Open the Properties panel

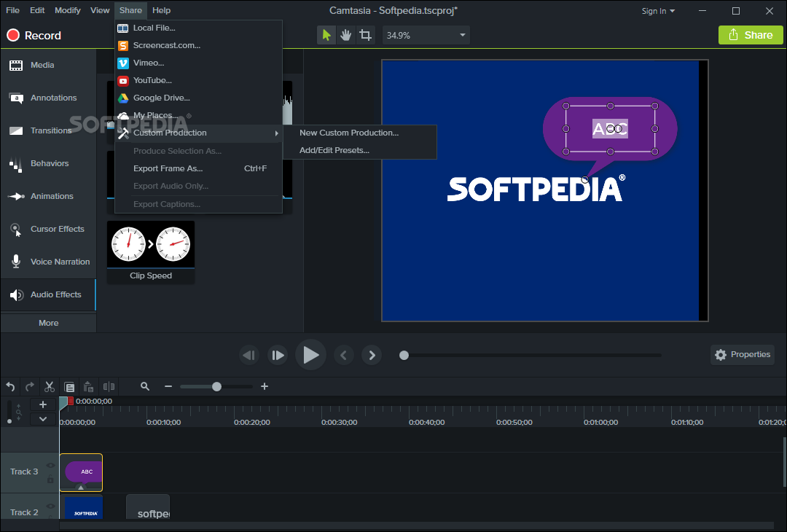click(743, 355)
